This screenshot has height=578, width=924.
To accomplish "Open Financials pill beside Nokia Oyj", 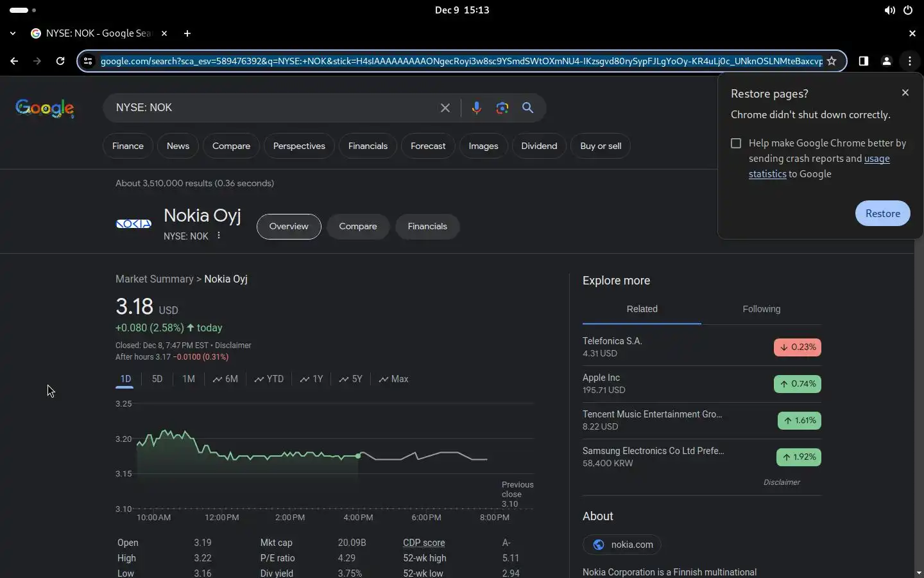I will (427, 226).
